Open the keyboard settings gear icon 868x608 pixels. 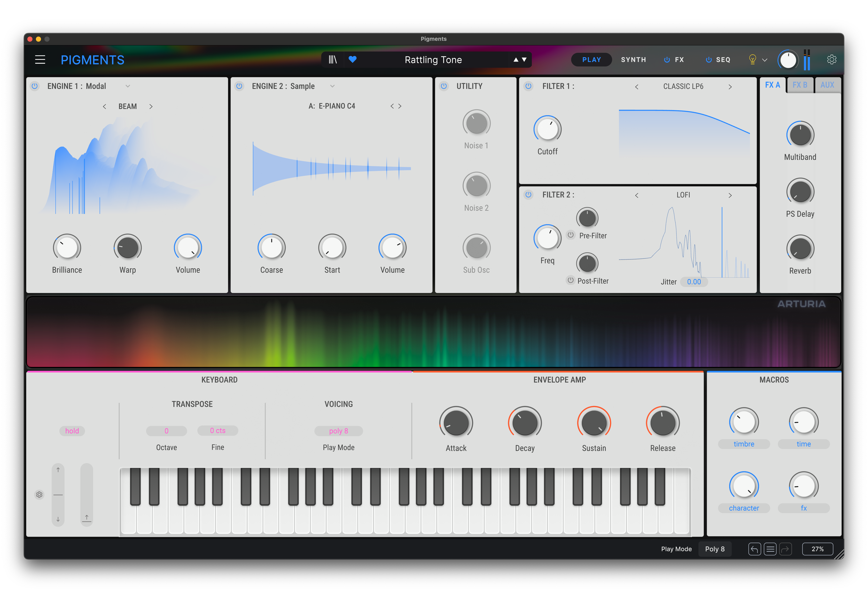[x=39, y=495]
